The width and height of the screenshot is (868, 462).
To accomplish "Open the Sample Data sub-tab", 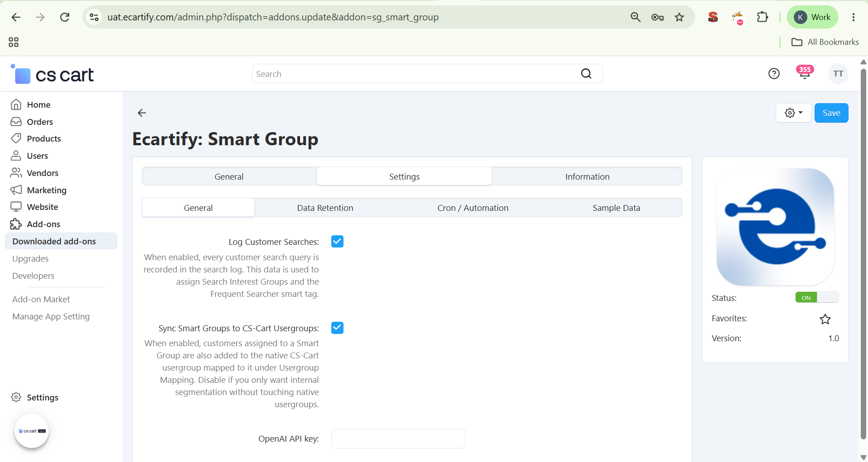I will [x=616, y=208].
